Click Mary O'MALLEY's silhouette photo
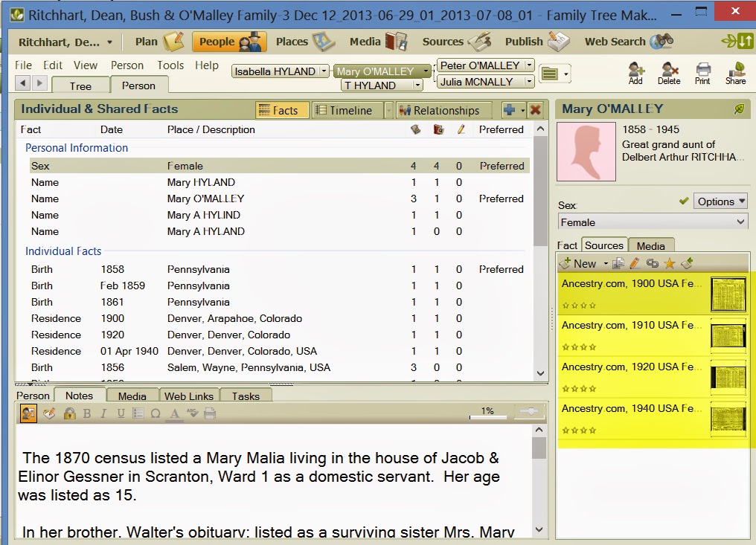Viewport: 756px width, 545px height. tap(586, 152)
